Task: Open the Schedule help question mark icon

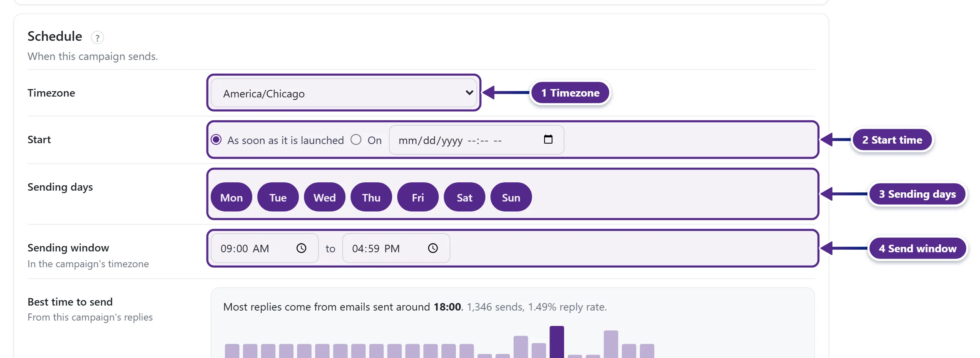Action: (x=97, y=38)
